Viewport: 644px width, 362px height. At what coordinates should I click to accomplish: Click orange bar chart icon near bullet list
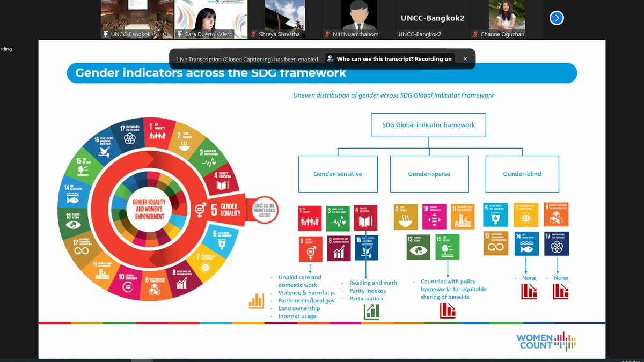(x=257, y=301)
